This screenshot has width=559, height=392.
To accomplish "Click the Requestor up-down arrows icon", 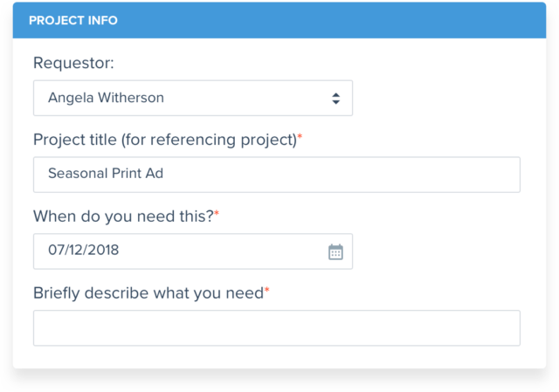I will (335, 99).
